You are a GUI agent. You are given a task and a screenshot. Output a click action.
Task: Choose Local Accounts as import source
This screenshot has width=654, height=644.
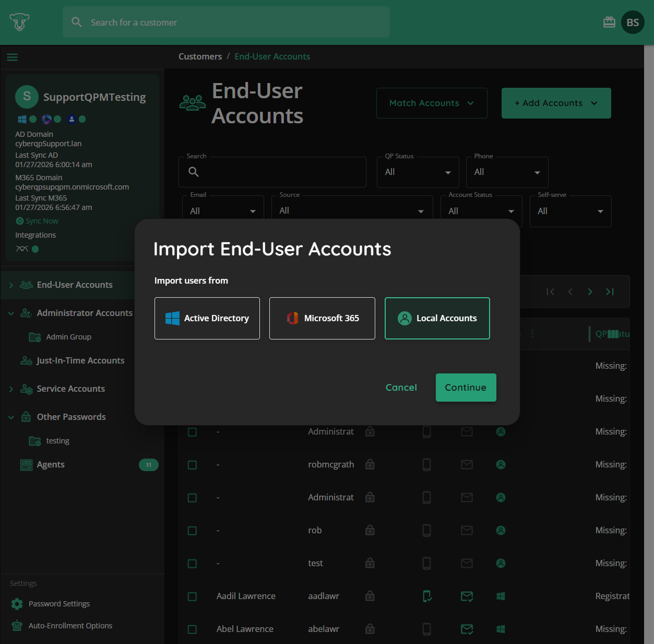click(x=437, y=318)
